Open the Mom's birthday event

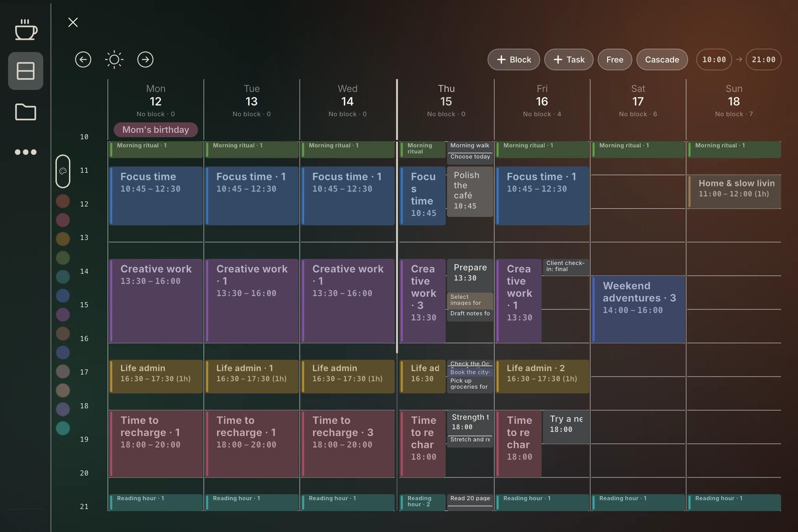pyautogui.click(x=155, y=130)
